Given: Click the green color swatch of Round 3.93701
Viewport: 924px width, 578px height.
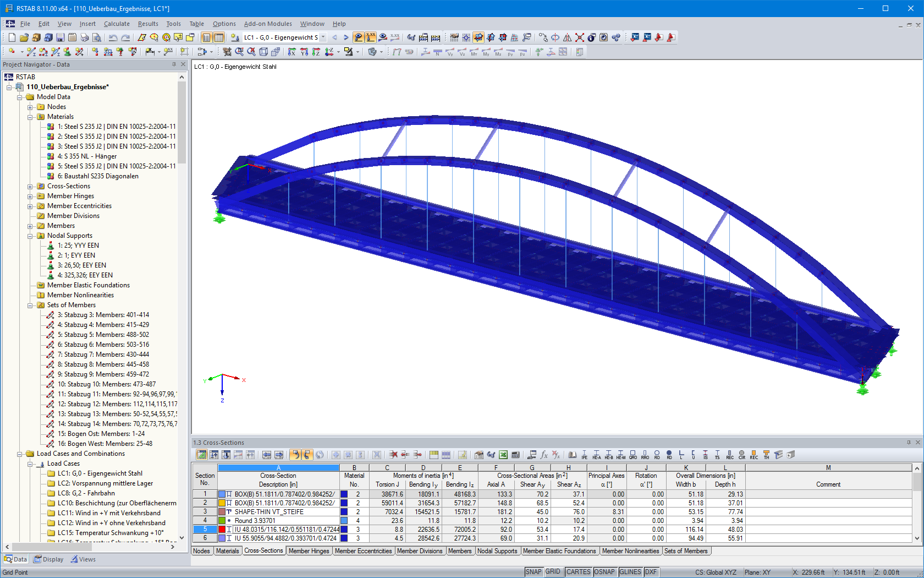Looking at the screenshot, I should [x=222, y=521].
